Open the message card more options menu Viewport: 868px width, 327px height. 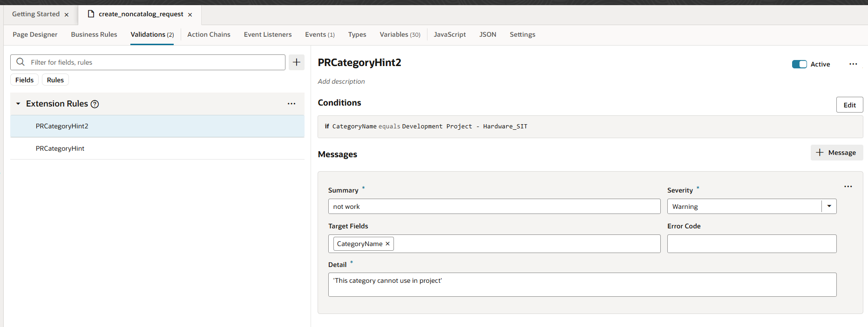[x=848, y=187]
